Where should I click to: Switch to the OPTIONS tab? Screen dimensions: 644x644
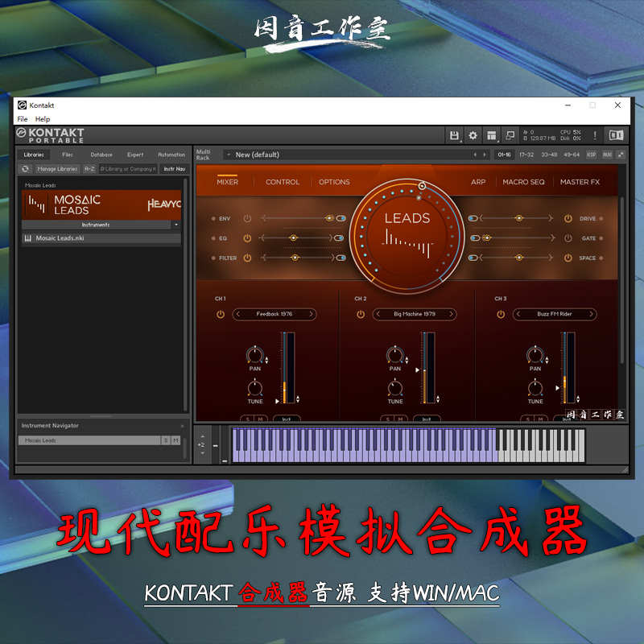(334, 182)
